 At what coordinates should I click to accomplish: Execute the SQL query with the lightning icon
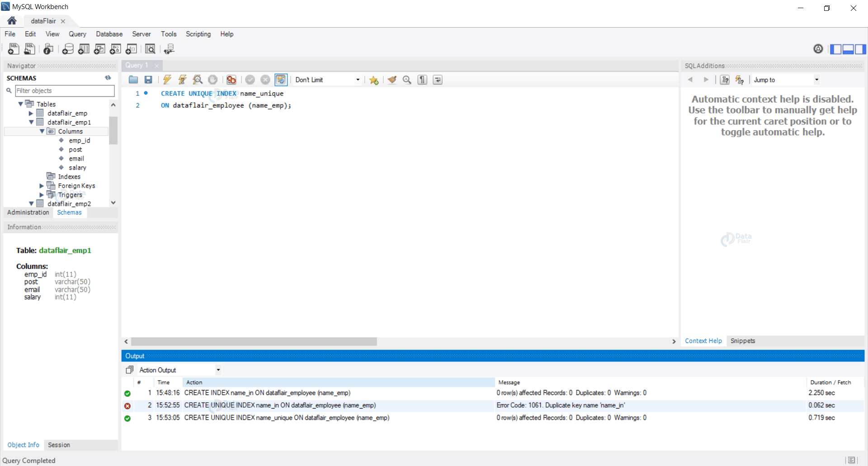(x=167, y=80)
